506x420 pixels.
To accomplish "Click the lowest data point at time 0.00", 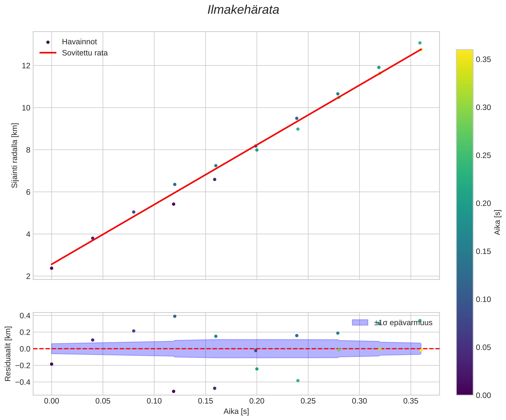I will [52, 268].
